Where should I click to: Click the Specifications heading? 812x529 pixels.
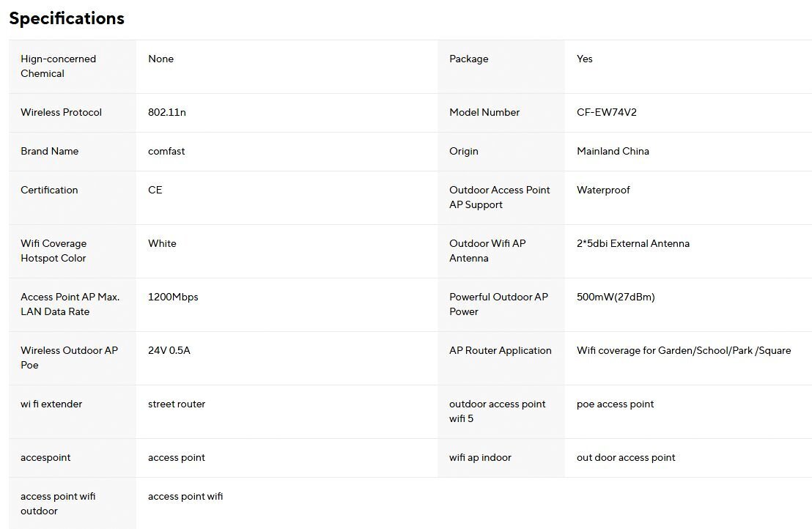[67, 18]
